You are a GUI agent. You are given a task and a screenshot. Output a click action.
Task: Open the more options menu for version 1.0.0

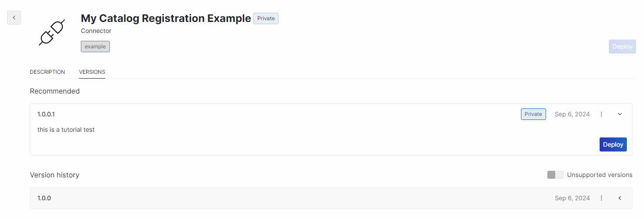click(x=601, y=198)
